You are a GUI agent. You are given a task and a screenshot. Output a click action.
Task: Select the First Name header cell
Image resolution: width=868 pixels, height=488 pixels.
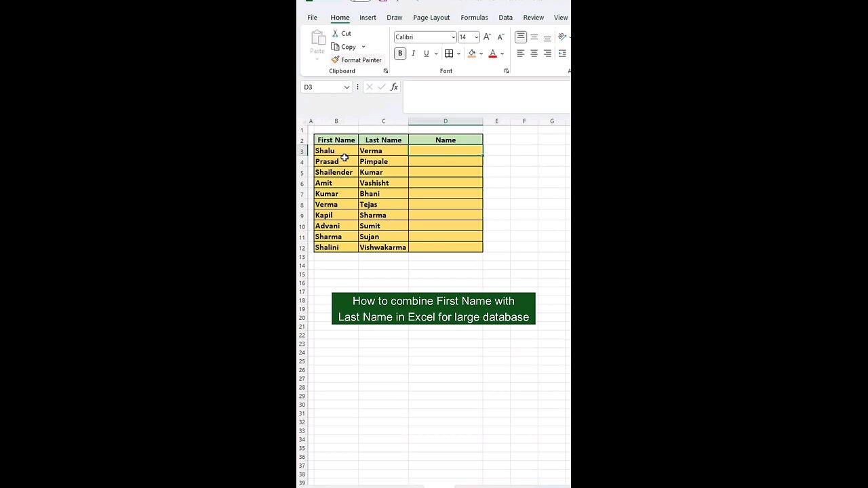tap(336, 140)
